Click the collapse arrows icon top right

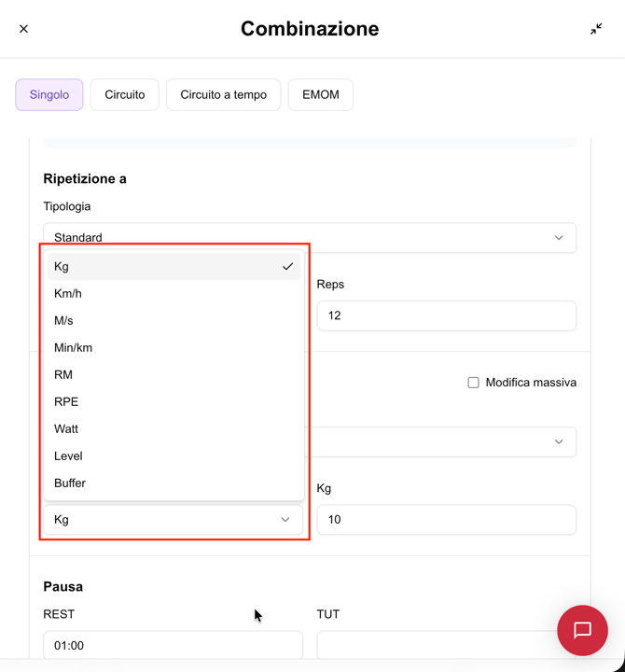pyautogui.click(x=596, y=29)
